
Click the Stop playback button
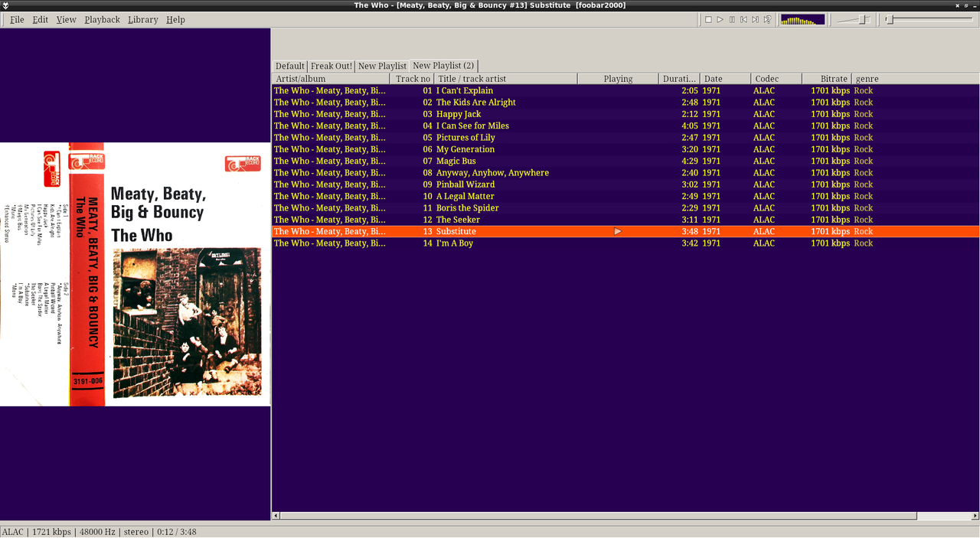[708, 19]
